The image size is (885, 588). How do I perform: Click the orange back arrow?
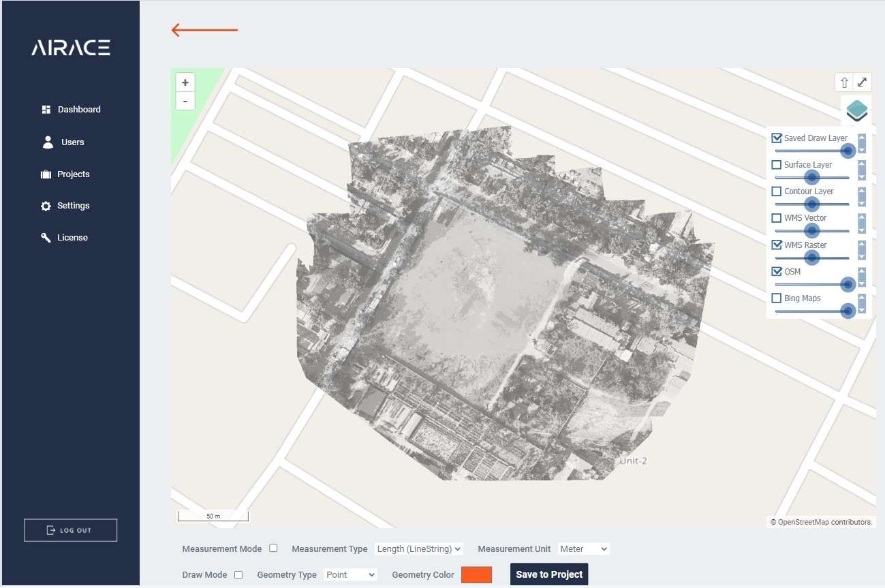(204, 30)
